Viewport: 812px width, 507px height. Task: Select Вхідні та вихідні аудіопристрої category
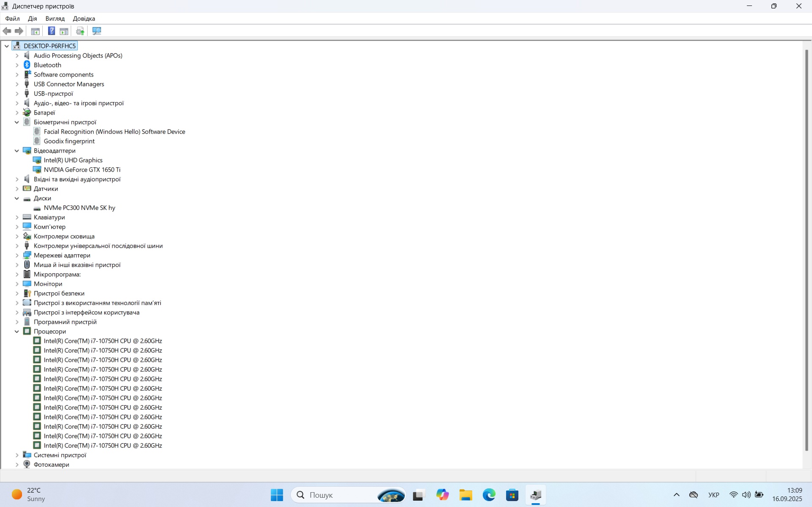(77, 179)
